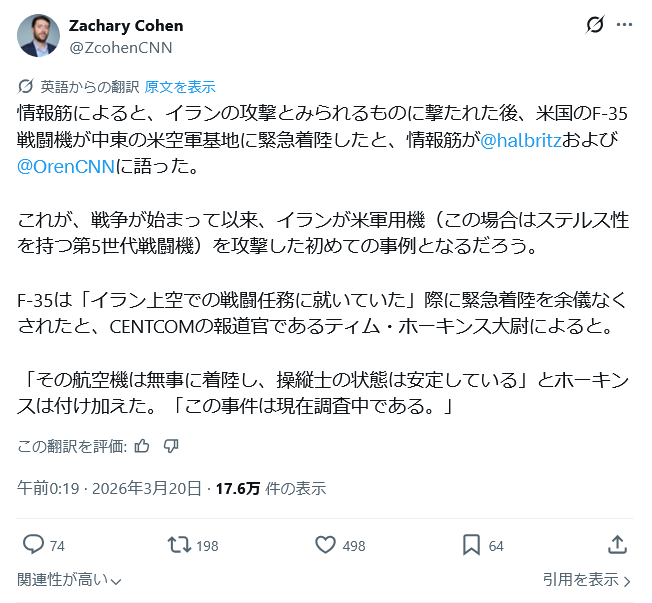
Task: Bookmark this post
Action: (472, 544)
